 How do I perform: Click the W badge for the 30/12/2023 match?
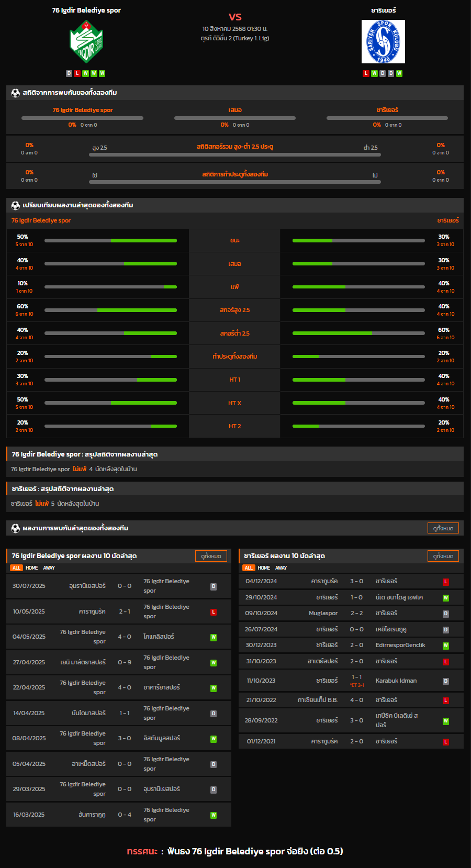coord(446,646)
